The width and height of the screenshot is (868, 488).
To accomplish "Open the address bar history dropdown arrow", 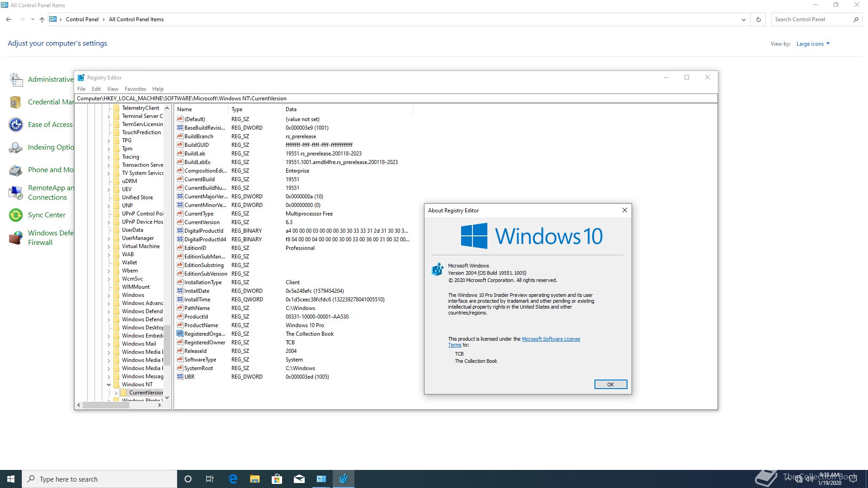I will click(743, 19).
